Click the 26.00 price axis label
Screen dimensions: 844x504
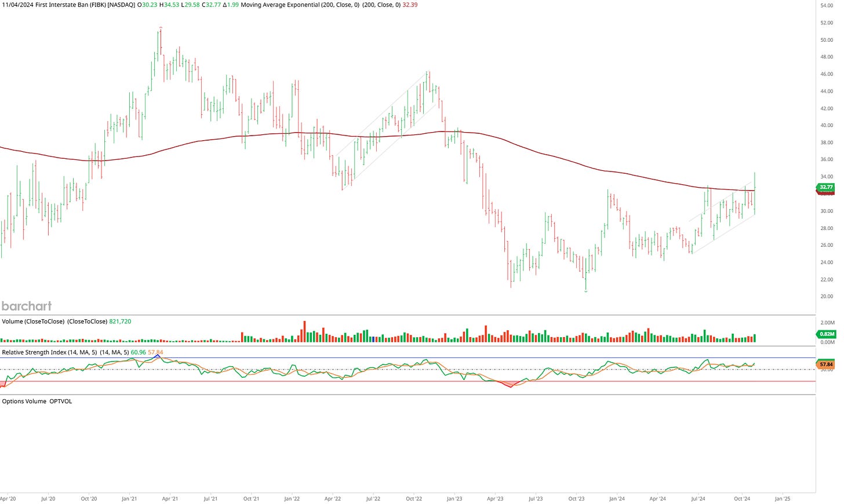point(827,245)
